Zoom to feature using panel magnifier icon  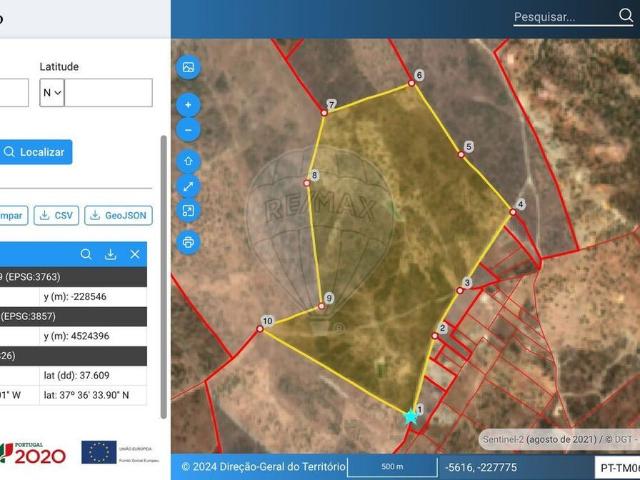(x=86, y=255)
